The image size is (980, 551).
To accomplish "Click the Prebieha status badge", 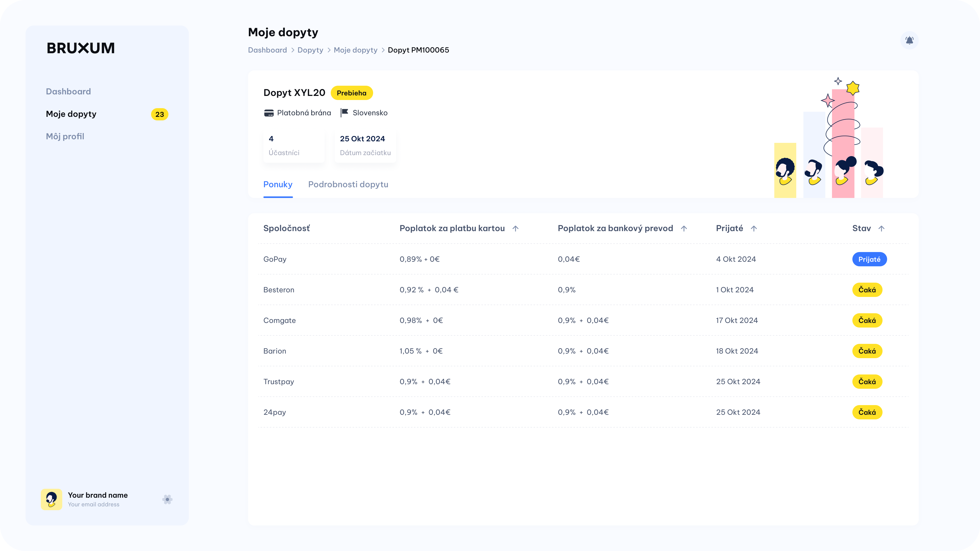I will click(351, 93).
